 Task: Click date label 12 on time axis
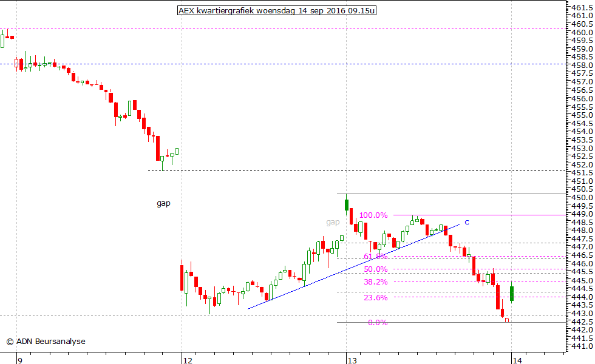pos(188,360)
